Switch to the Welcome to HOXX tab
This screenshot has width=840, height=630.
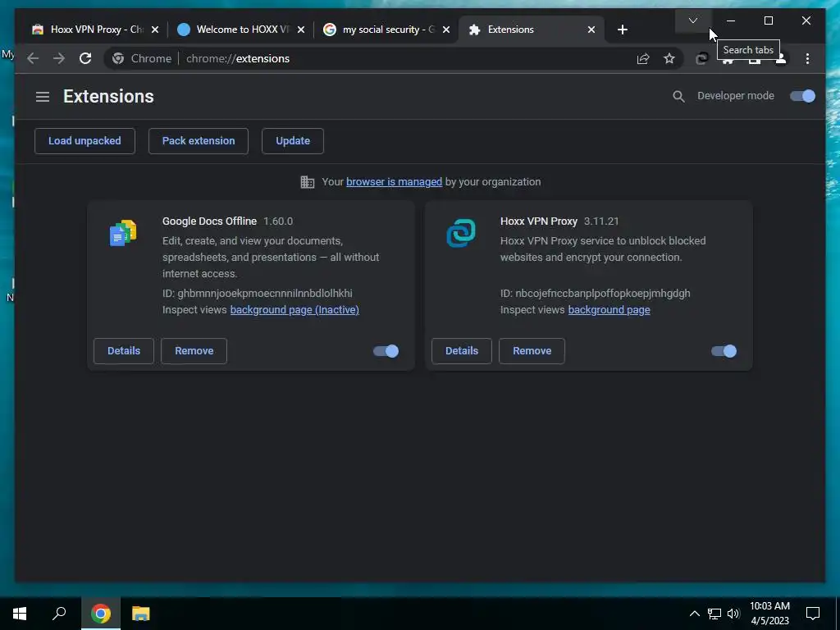[242, 30]
